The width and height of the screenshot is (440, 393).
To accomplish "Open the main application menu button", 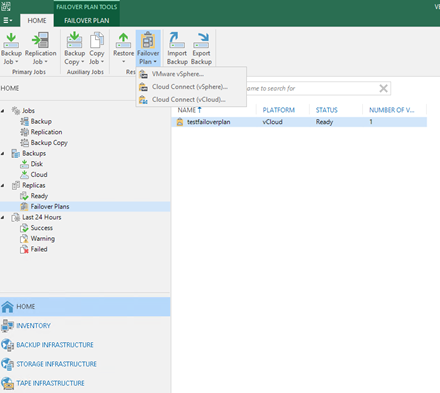I will [7, 20].
